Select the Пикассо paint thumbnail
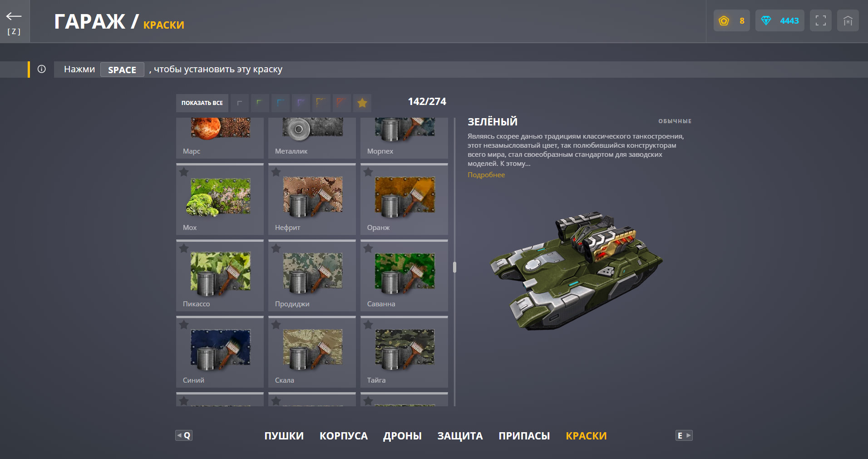This screenshot has width=868, height=459. (221, 274)
